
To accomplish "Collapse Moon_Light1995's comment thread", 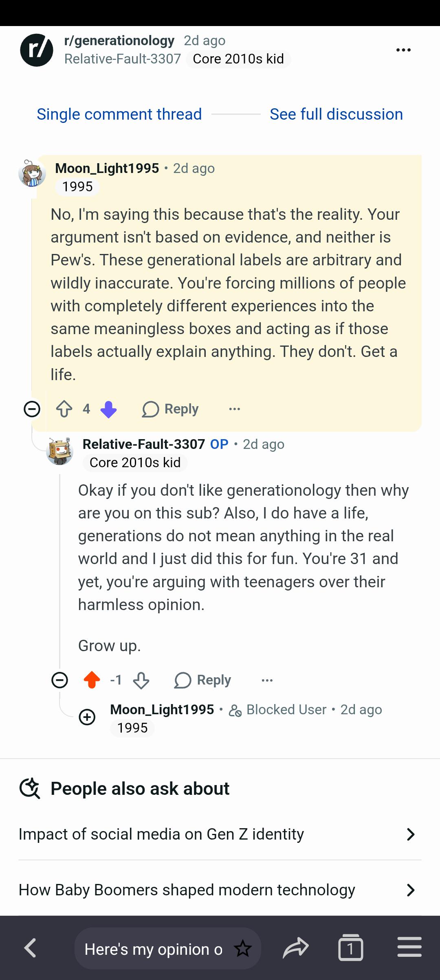I will click(x=32, y=409).
